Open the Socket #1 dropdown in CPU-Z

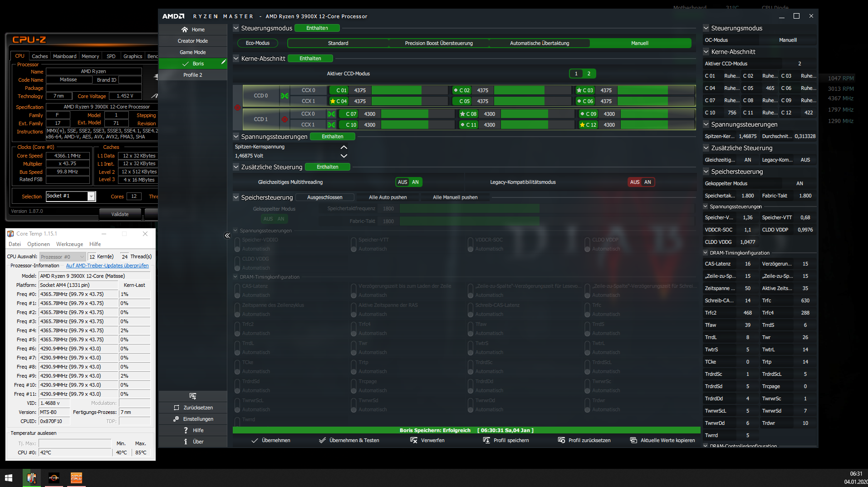91,196
